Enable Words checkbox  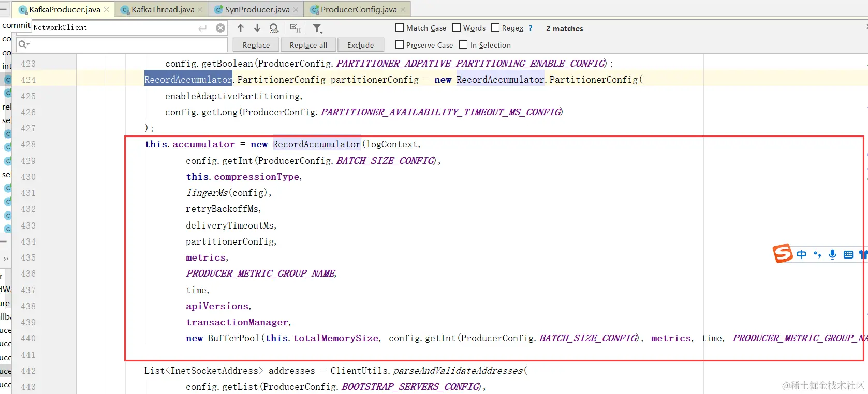tap(457, 27)
